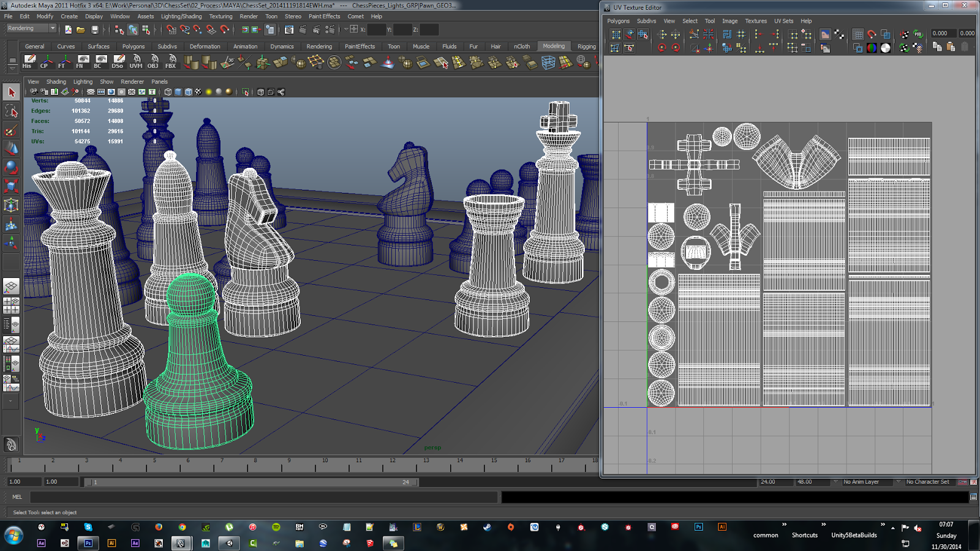Click the MEL command line label

tap(17, 497)
